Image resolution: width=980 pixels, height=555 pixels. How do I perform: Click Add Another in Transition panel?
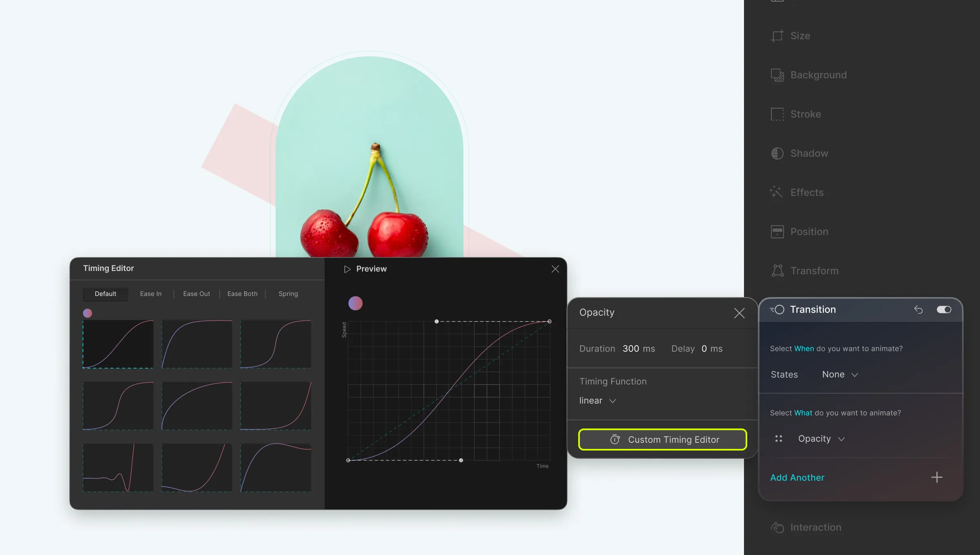pyautogui.click(x=797, y=477)
